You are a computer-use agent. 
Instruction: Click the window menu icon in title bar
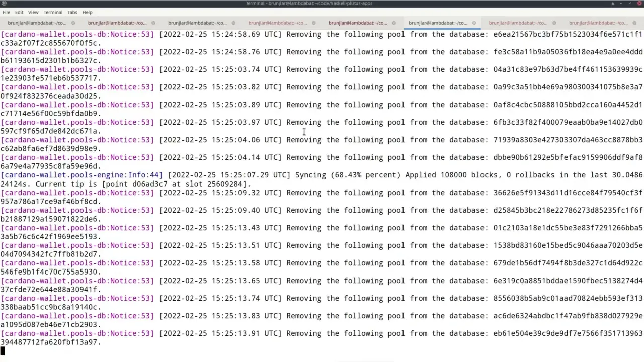(x=4, y=4)
